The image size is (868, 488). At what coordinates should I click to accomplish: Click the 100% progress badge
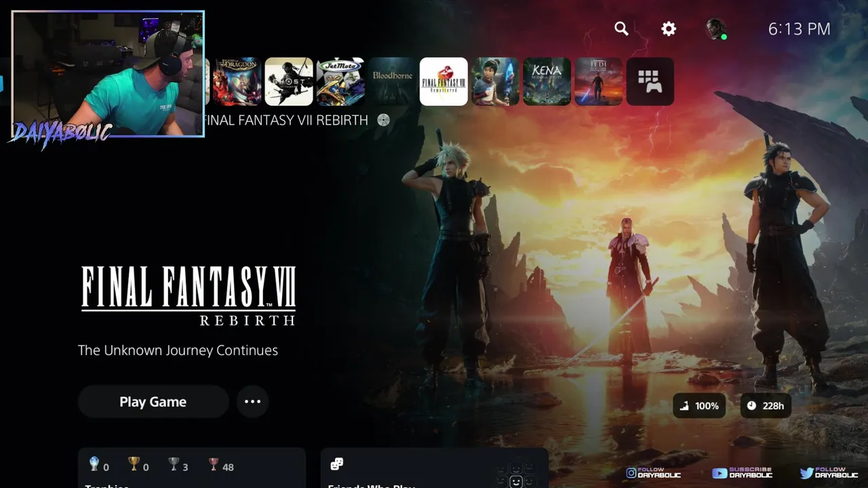pyautogui.click(x=699, y=405)
